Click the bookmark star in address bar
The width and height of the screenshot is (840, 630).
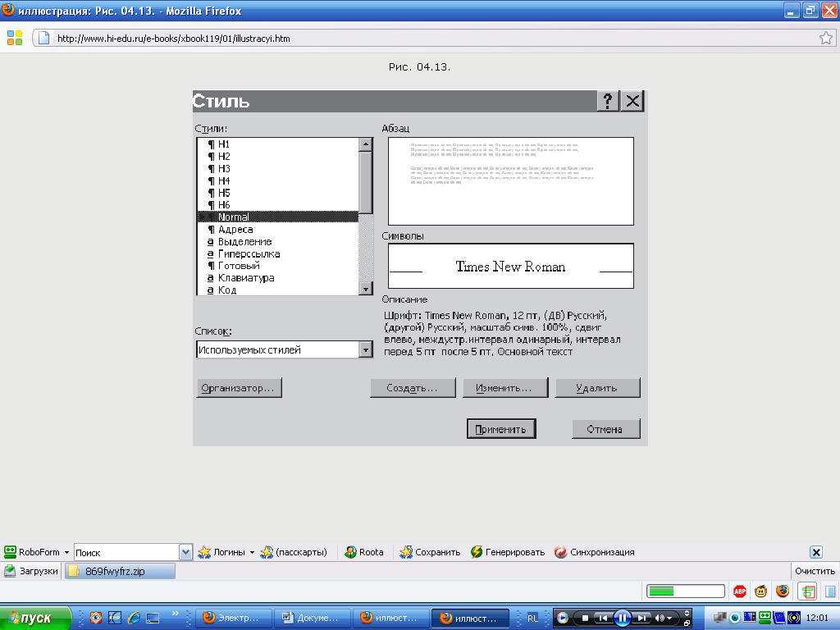pyautogui.click(x=825, y=38)
